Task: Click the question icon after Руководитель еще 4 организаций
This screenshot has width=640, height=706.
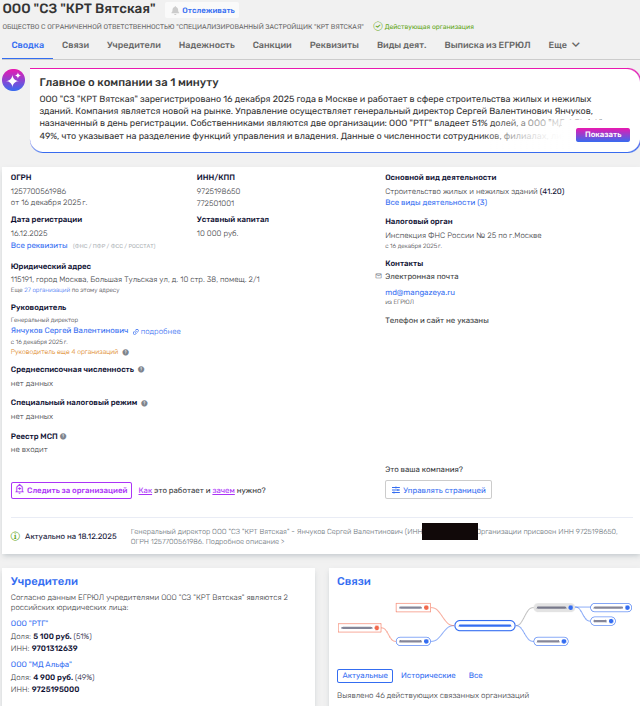Action: 126,352
